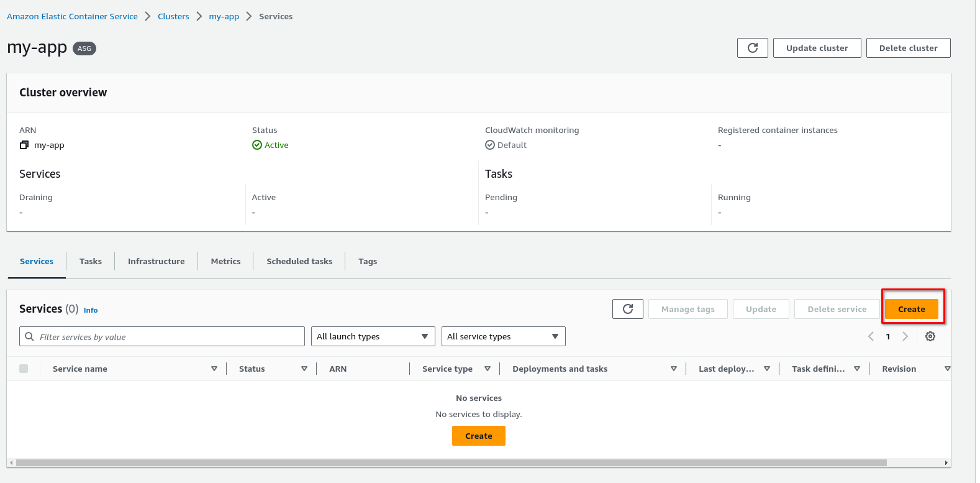Toggle the select-all services checkbox
Image resolution: width=980 pixels, height=483 pixels.
[24, 369]
